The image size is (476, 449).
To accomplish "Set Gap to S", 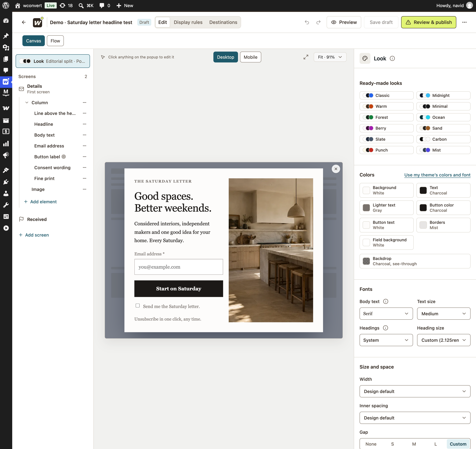I will [392, 444].
